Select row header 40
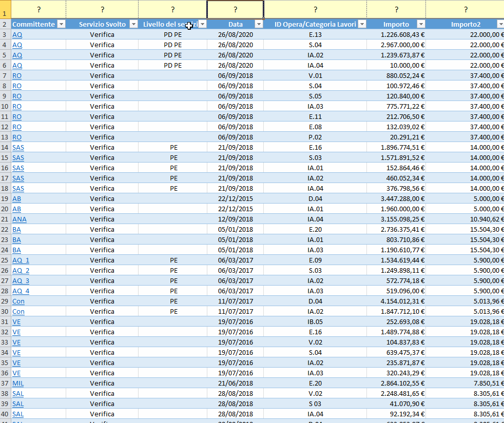The image size is (504, 423). click(x=6, y=414)
